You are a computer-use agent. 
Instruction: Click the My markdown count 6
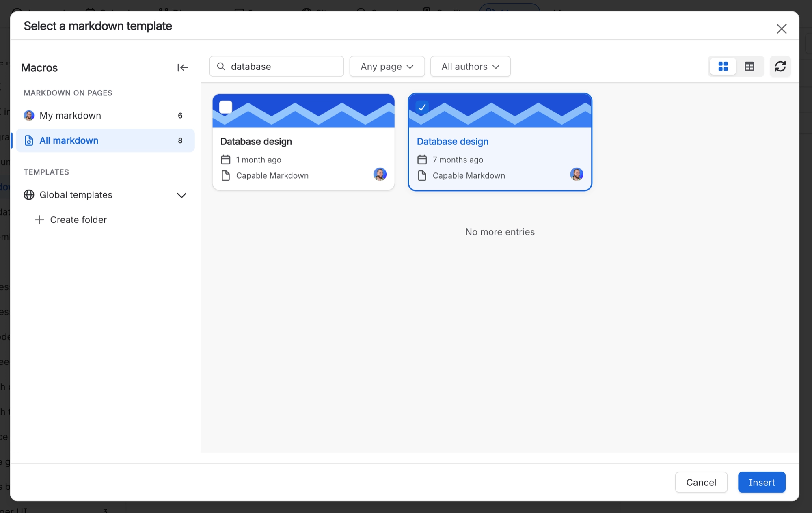click(x=180, y=116)
